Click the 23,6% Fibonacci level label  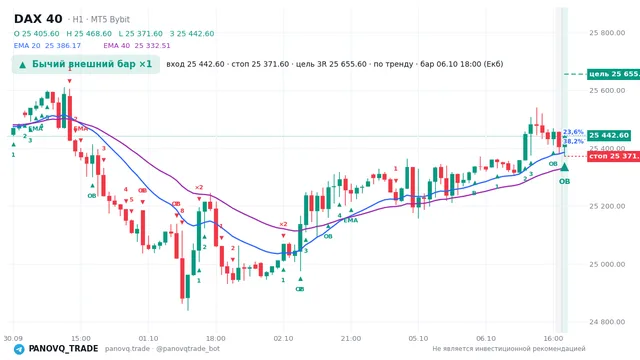tap(573, 132)
